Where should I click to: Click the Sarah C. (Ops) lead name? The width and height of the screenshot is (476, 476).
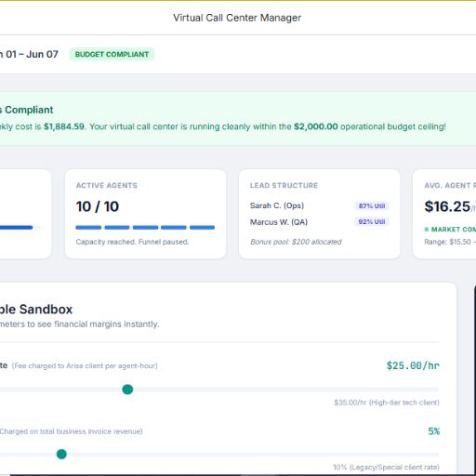coord(277,205)
